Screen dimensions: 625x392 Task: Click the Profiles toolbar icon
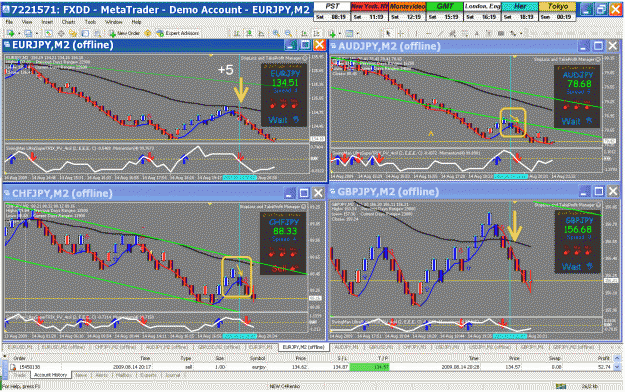tap(28, 33)
